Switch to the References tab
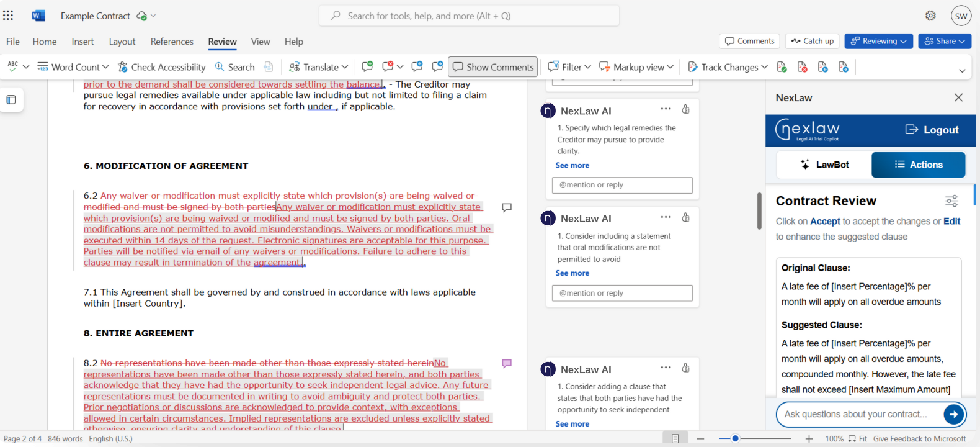The height and width of the screenshot is (447, 980). [172, 42]
